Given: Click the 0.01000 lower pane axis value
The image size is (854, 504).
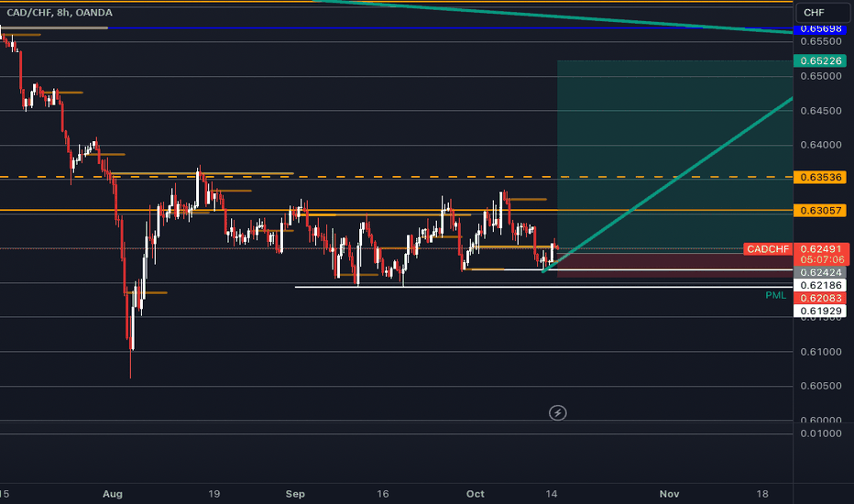Looking at the screenshot, I should [821, 433].
